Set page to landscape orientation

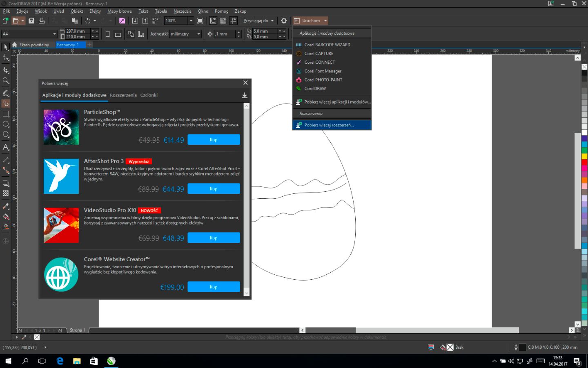pos(118,34)
